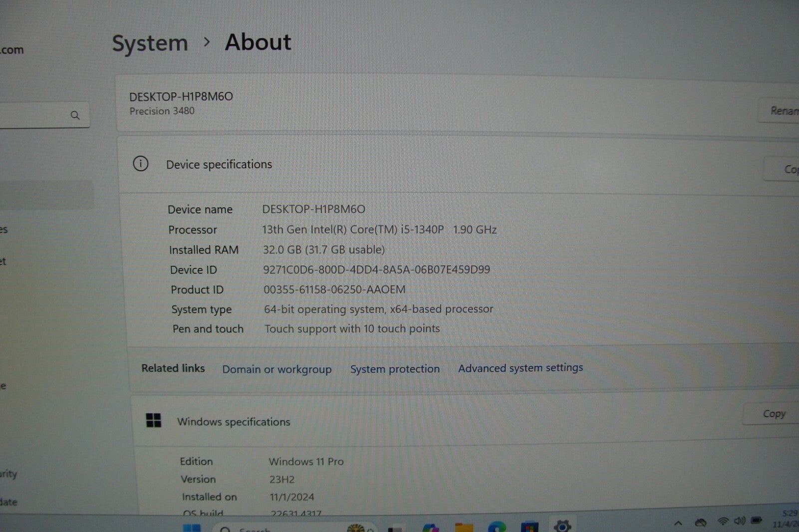This screenshot has width=799, height=532.
Task: Click the Wi-Fi icon in system tray
Action: pyautogui.click(x=722, y=522)
